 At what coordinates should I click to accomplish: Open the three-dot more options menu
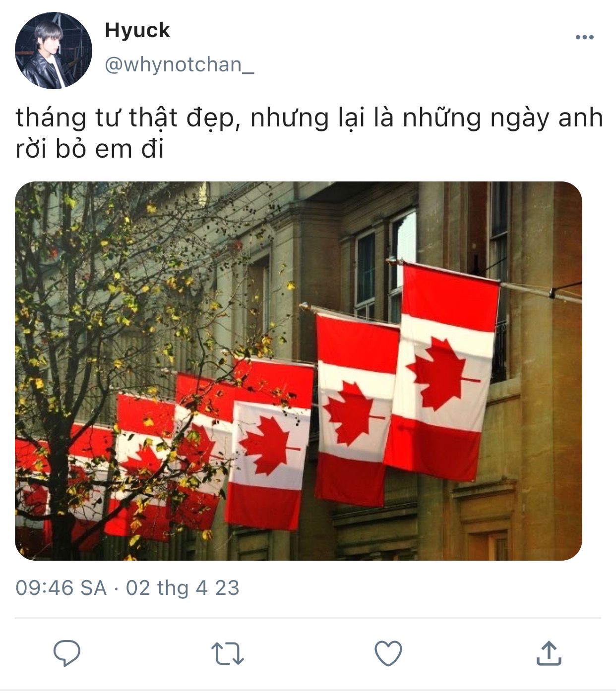pos(584,37)
